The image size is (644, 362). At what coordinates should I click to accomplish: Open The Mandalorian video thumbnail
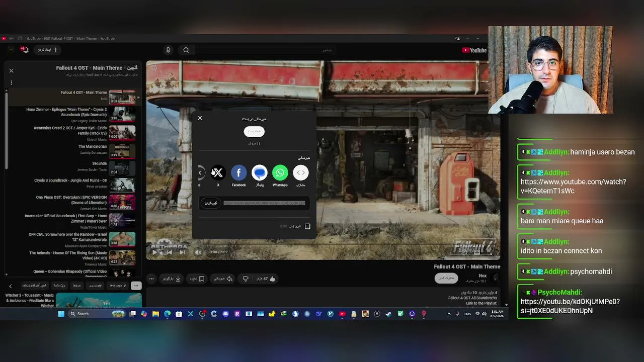coord(122,151)
